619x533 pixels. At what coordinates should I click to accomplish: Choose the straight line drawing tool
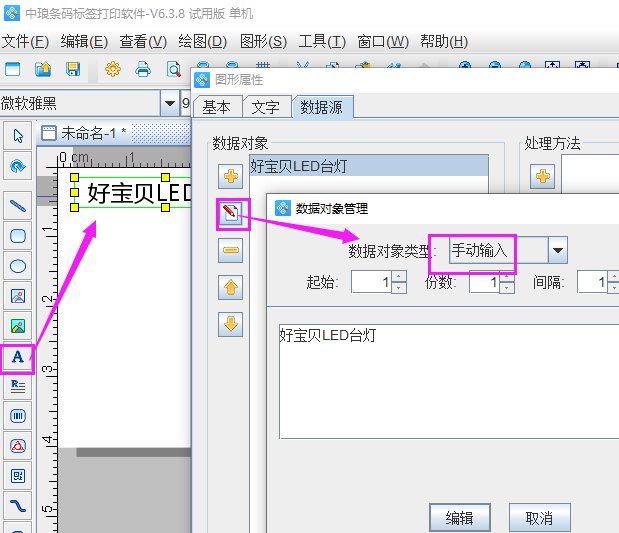coord(17,206)
